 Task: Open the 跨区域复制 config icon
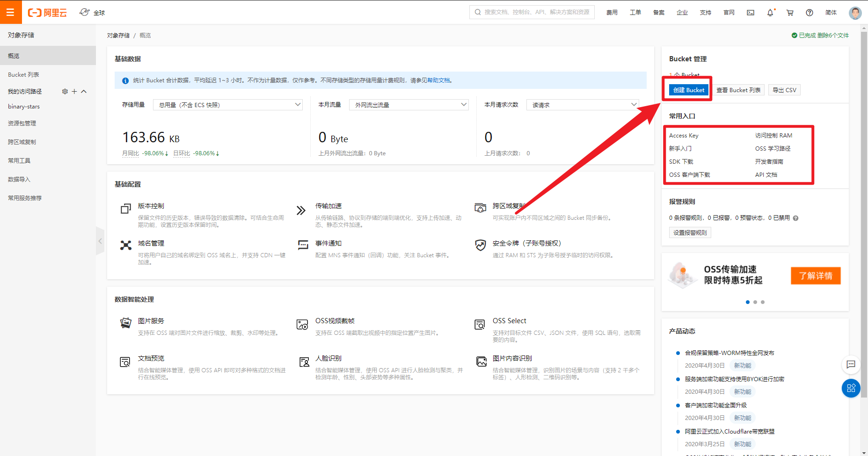click(481, 208)
